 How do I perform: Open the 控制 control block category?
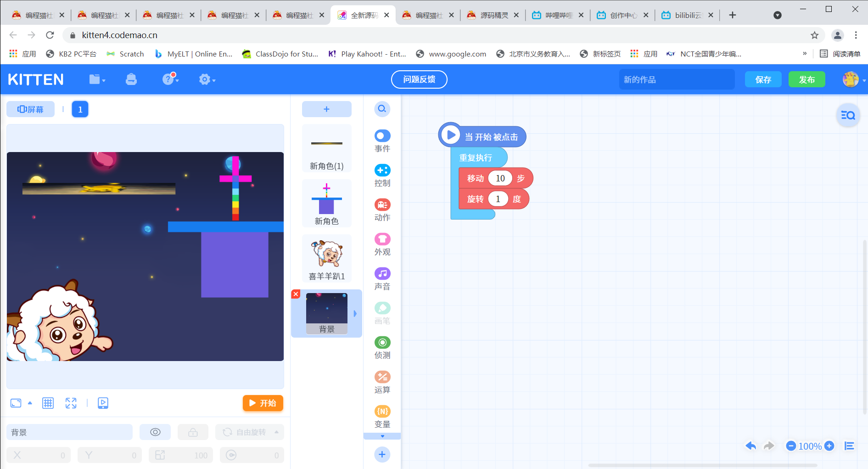coord(382,175)
